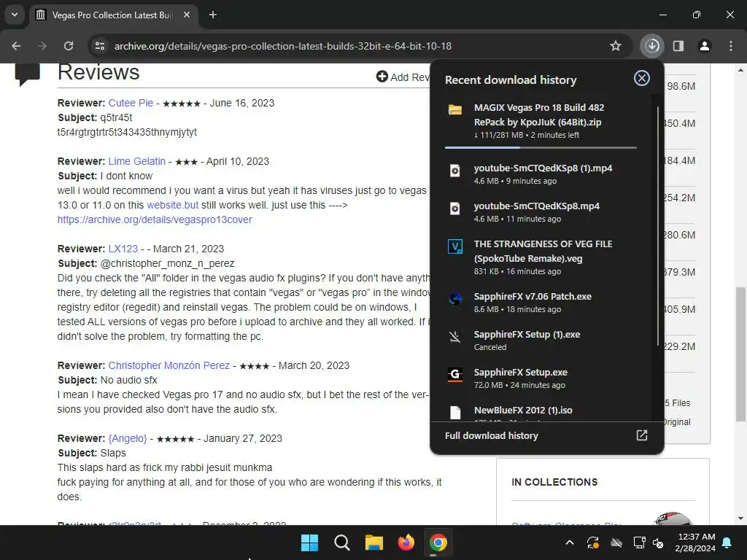Open the notifications bell
The height and width of the screenshot is (560, 747).
pos(727,542)
